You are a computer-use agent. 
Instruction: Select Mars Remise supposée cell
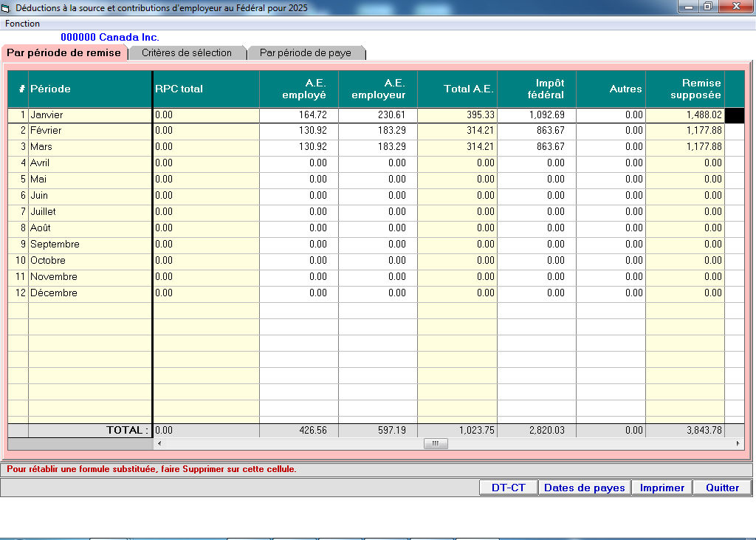(684, 147)
